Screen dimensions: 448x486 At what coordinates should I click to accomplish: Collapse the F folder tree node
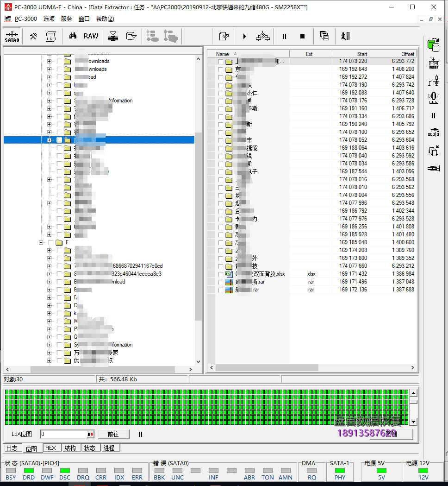(x=41, y=242)
